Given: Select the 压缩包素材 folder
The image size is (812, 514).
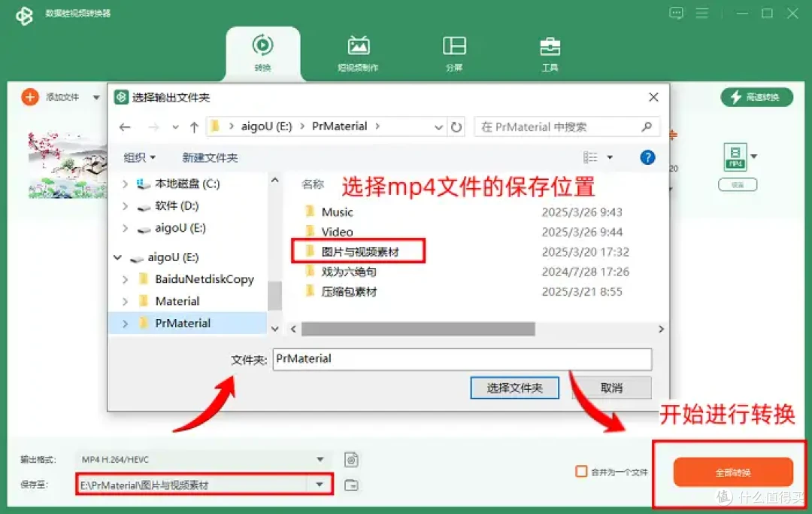Looking at the screenshot, I should [349, 292].
